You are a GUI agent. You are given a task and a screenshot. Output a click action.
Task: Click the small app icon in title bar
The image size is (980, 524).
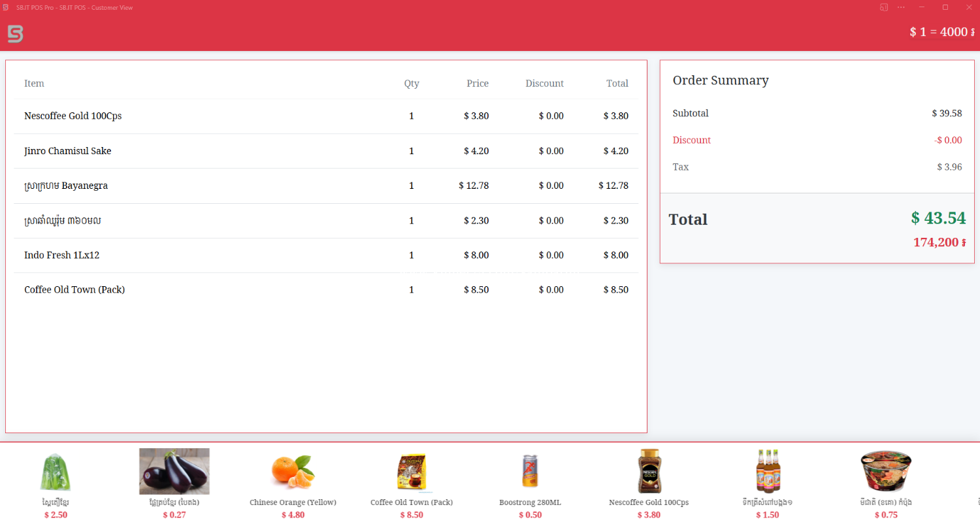click(x=6, y=7)
